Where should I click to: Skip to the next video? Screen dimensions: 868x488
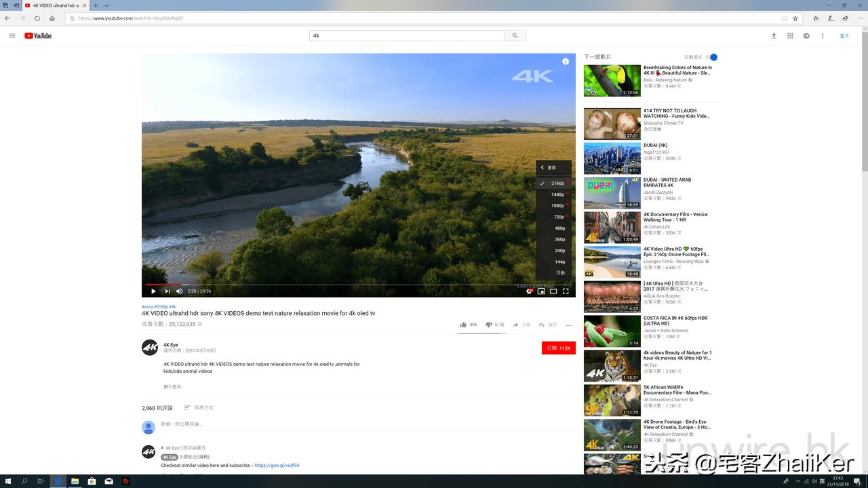click(167, 291)
